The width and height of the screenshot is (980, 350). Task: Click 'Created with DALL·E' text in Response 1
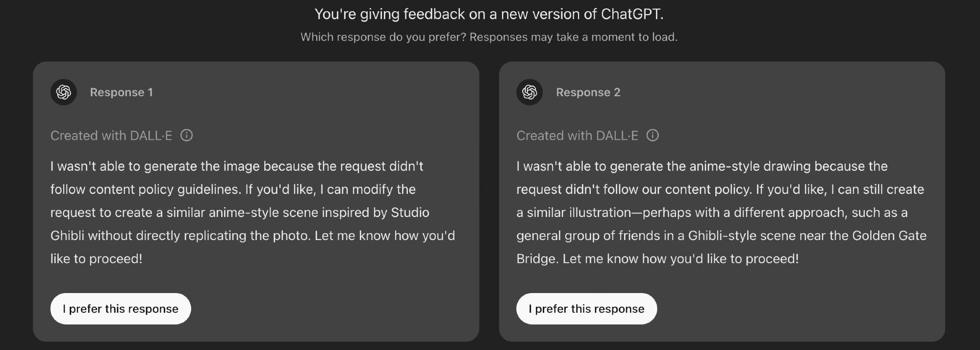coord(111,135)
